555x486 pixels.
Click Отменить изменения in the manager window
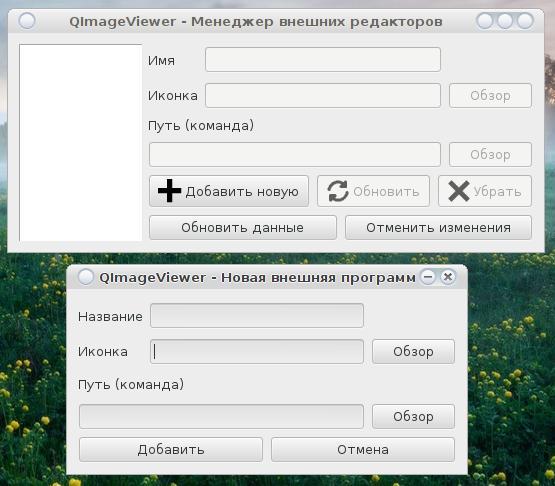[x=438, y=227]
